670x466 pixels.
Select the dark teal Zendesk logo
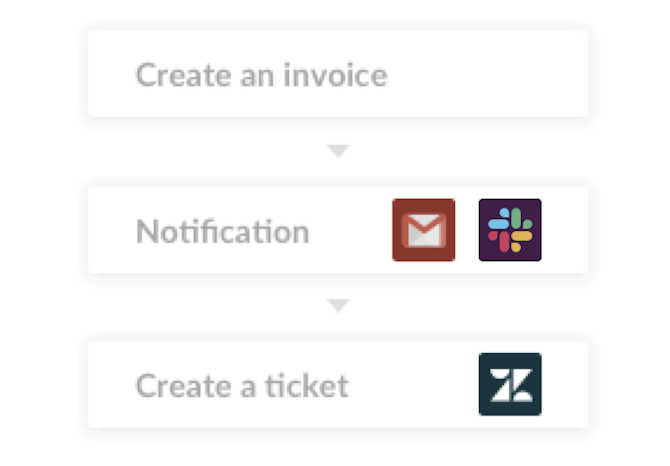[x=510, y=384]
